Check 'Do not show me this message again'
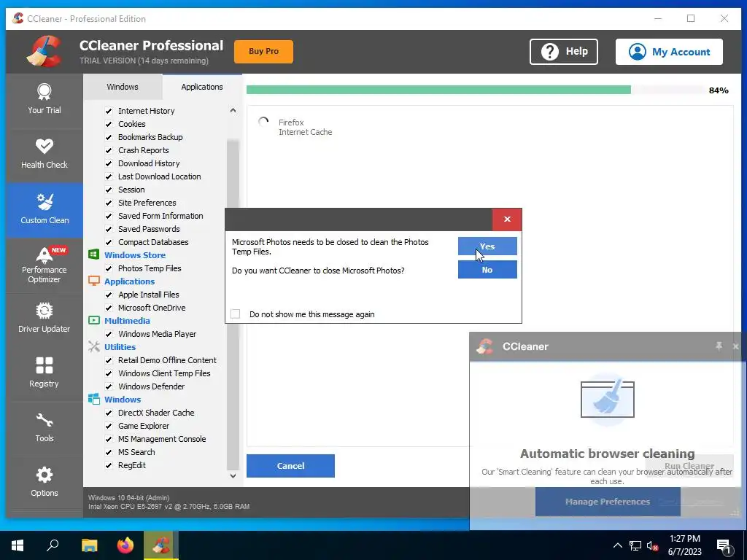Image resolution: width=747 pixels, height=560 pixels. click(x=236, y=314)
